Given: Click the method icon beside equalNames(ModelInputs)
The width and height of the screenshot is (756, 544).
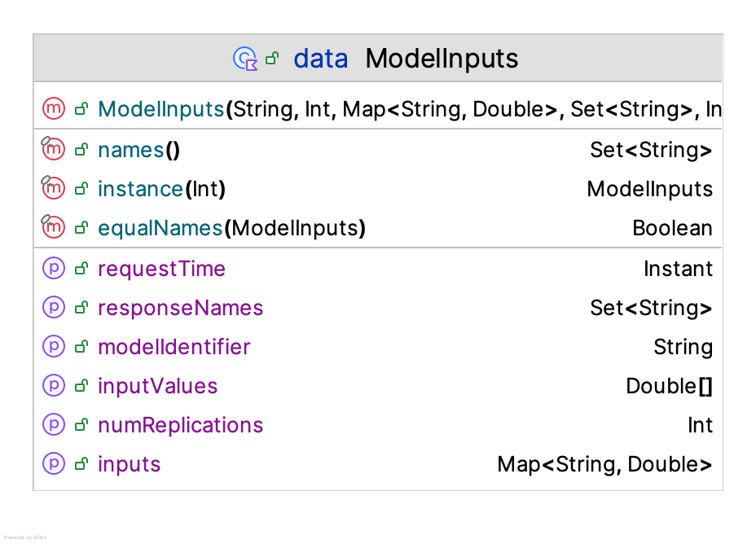Looking at the screenshot, I should [53, 226].
